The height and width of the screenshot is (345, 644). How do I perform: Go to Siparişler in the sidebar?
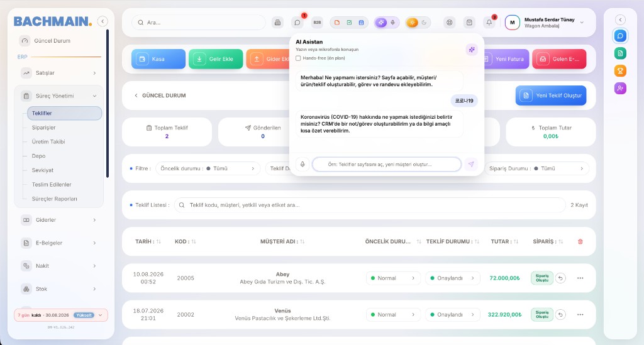(43, 128)
